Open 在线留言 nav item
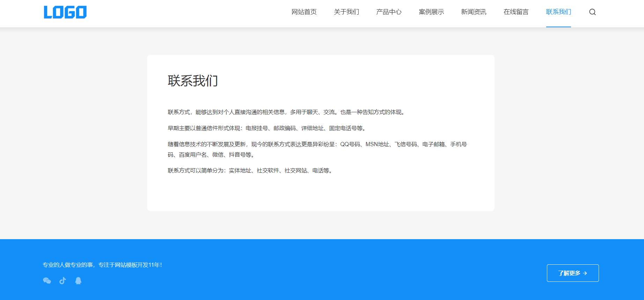Viewport: 644px width, 300px height. [516, 12]
